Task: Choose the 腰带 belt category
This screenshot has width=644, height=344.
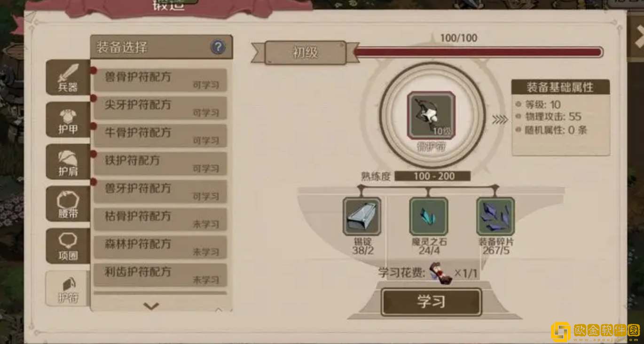Action: [x=68, y=203]
